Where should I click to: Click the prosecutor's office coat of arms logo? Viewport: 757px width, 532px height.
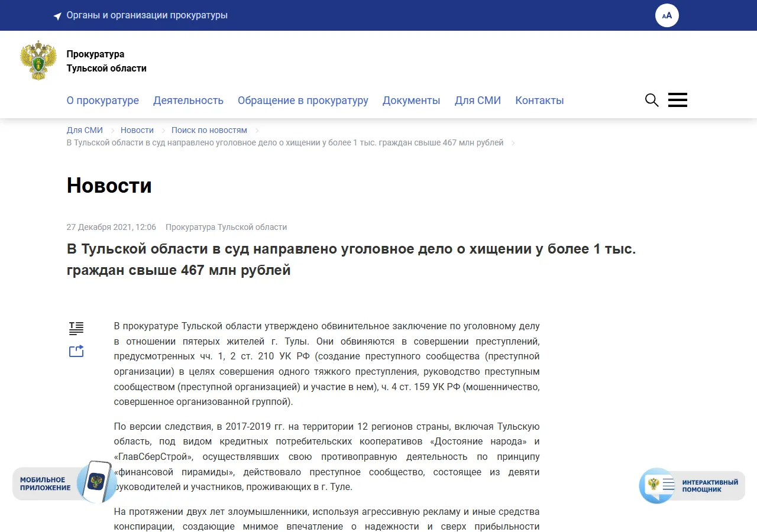(38, 60)
